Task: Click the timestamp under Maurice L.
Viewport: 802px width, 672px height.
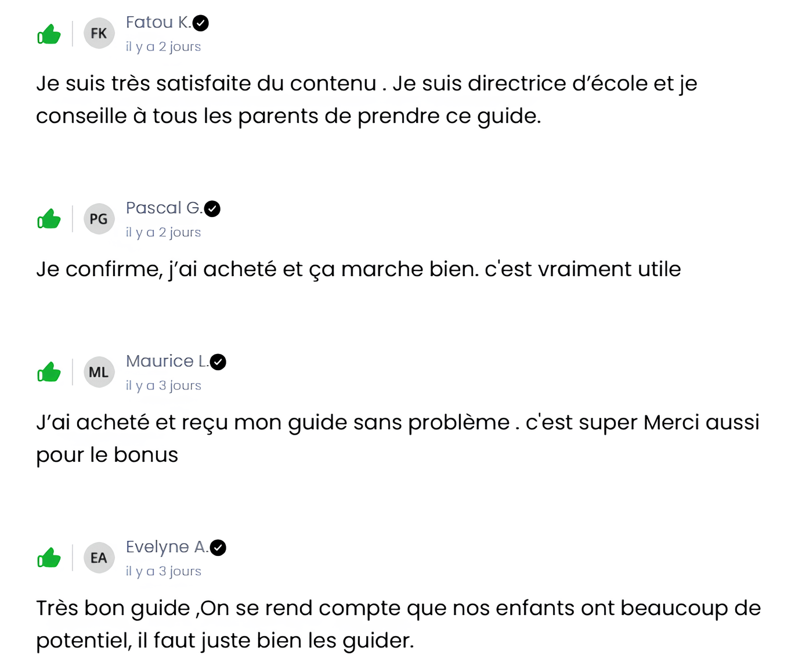Action: tap(163, 386)
